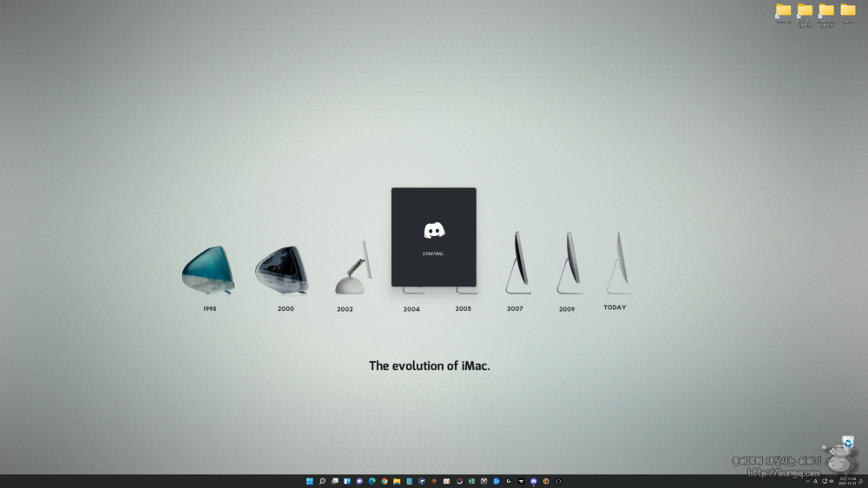Open File Explorer from the taskbar

coord(397,481)
